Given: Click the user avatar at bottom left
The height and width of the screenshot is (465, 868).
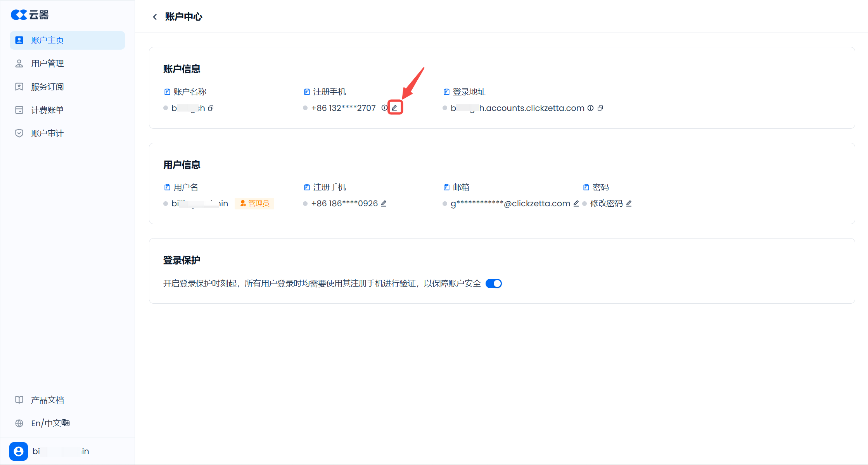Looking at the screenshot, I should [19, 451].
